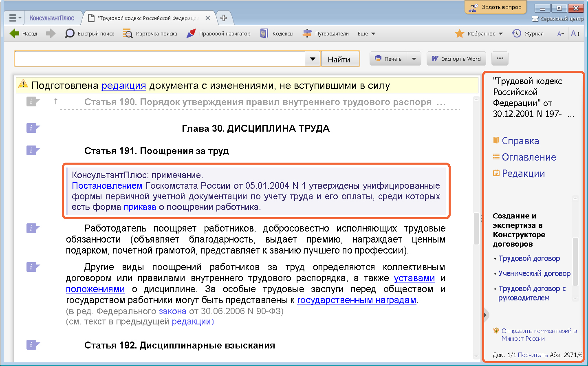Open Кодексы section
This screenshot has width=588, height=366.
[x=277, y=33]
